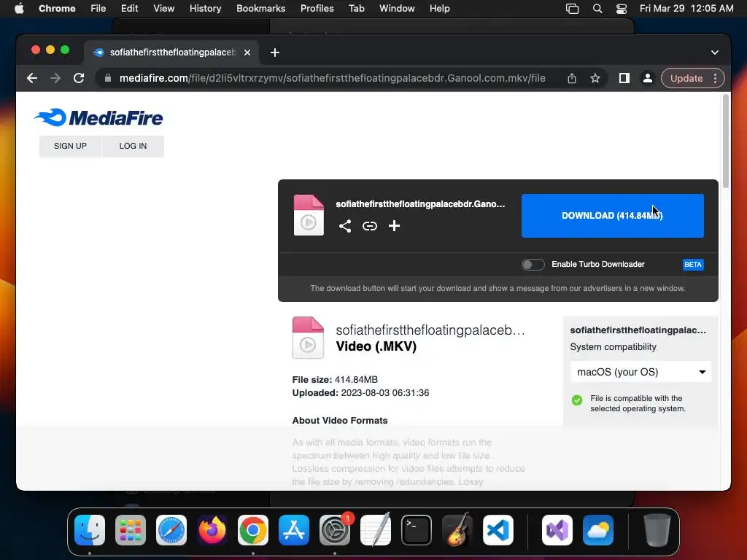Image resolution: width=747 pixels, height=560 pixels.
Task: Click the browser forward arrow
Action: (55, 78)
